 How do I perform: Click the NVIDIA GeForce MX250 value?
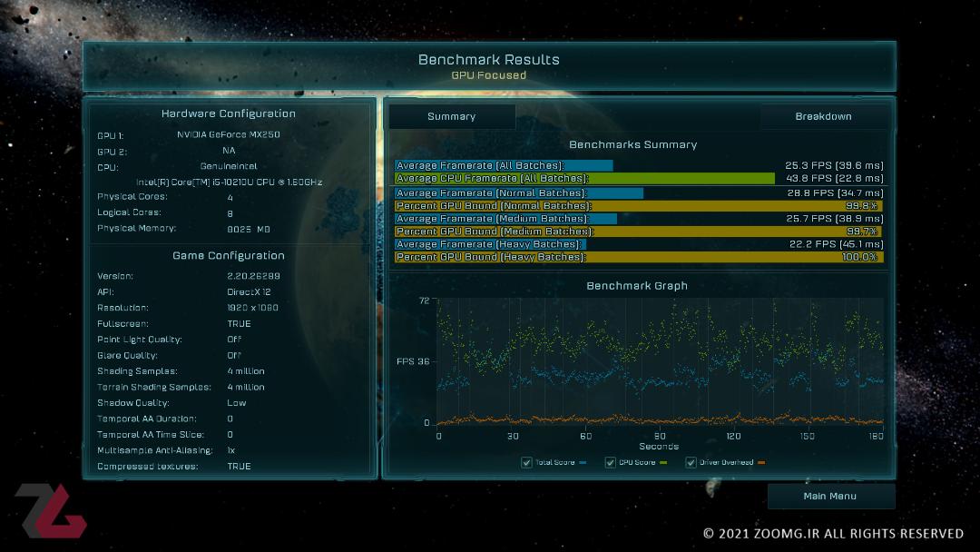coord(228,134)
